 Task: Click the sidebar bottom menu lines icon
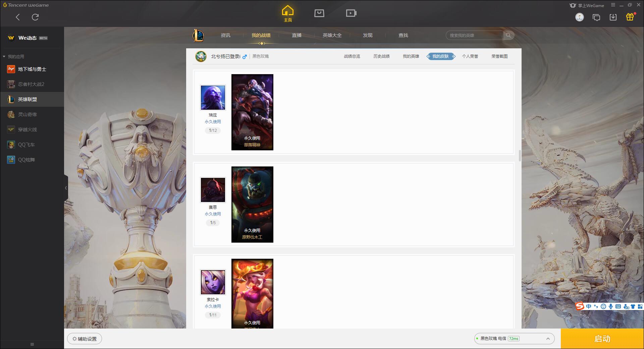(x=32, y=344)
